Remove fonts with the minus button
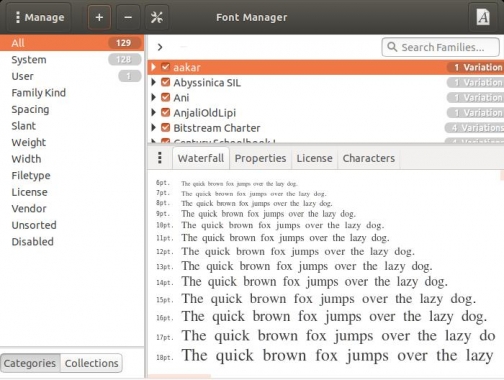The image size is (504, 380). (128, 17)
